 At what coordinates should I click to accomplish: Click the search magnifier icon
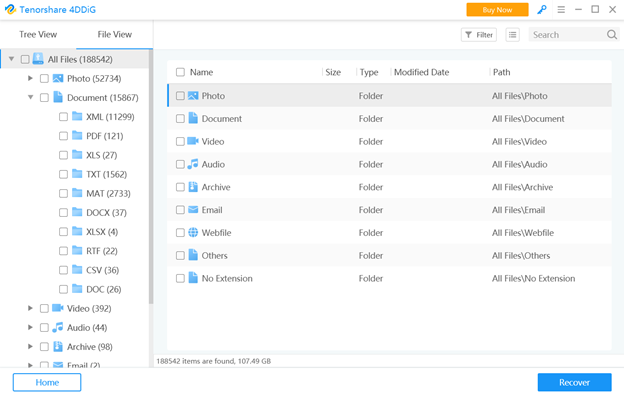coord(612,35)
